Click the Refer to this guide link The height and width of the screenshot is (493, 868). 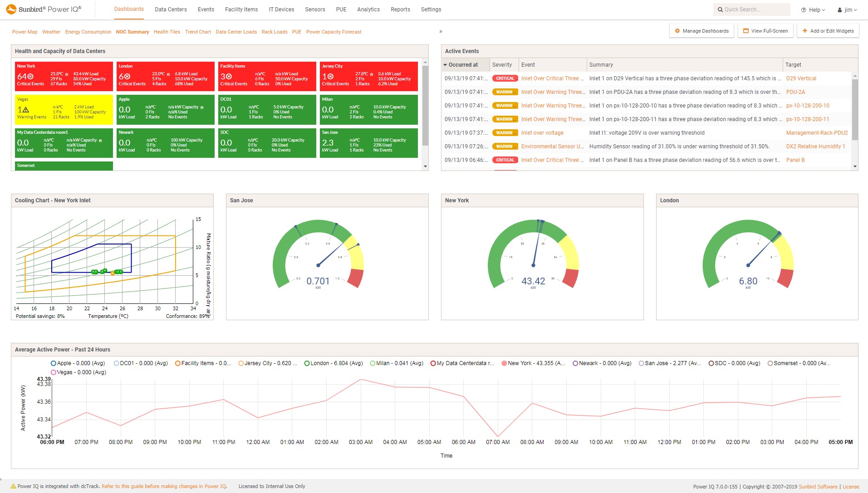164,486
